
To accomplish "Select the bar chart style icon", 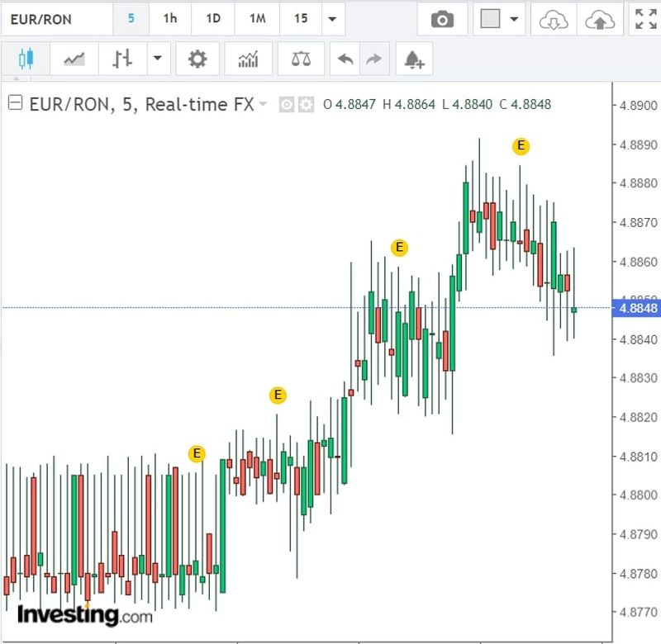I will [x=122, y=59].
